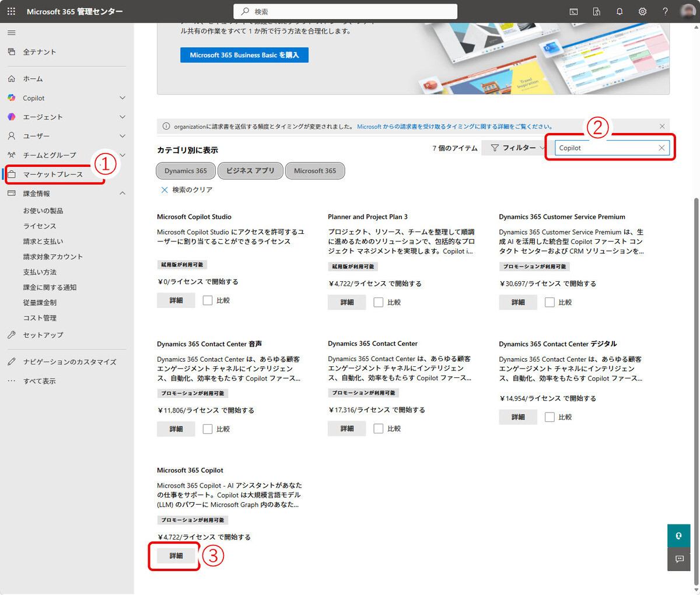Open the help question mark icon
This screenshot has width=700, height=595.
tap(665, 11)
